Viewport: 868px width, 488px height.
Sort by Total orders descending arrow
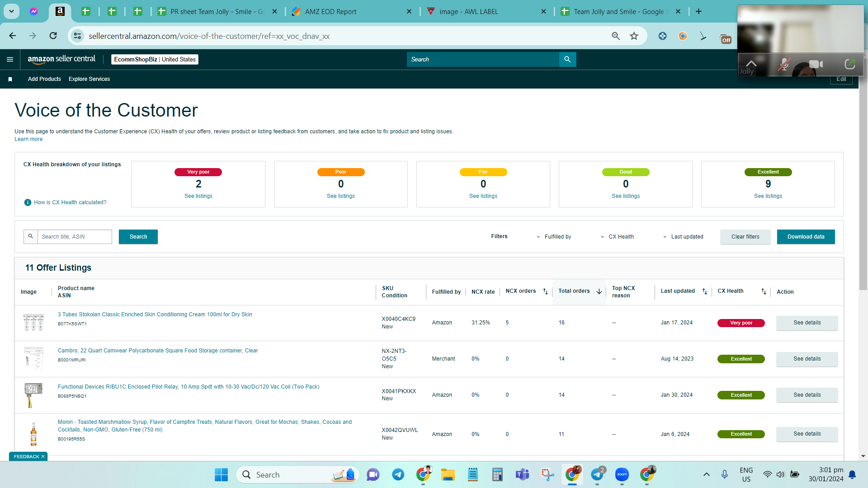tap(599, 291)
